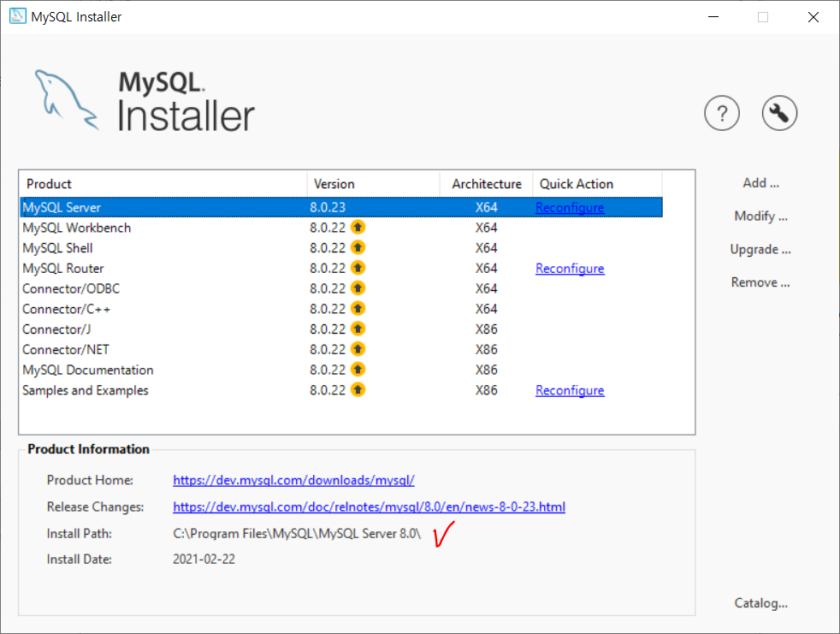Click the X64 architecture cell of Connector/ODBC

(x=487, y=289)
